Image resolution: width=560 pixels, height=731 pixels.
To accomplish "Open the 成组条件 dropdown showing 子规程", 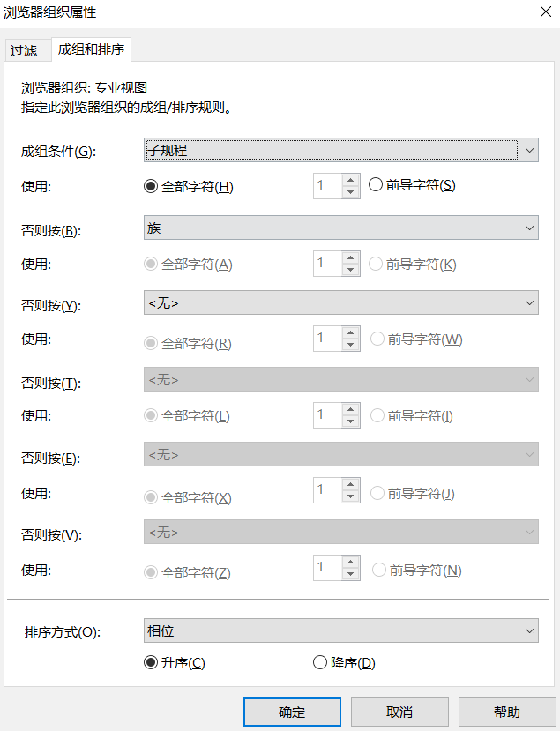I will point(340,150).
